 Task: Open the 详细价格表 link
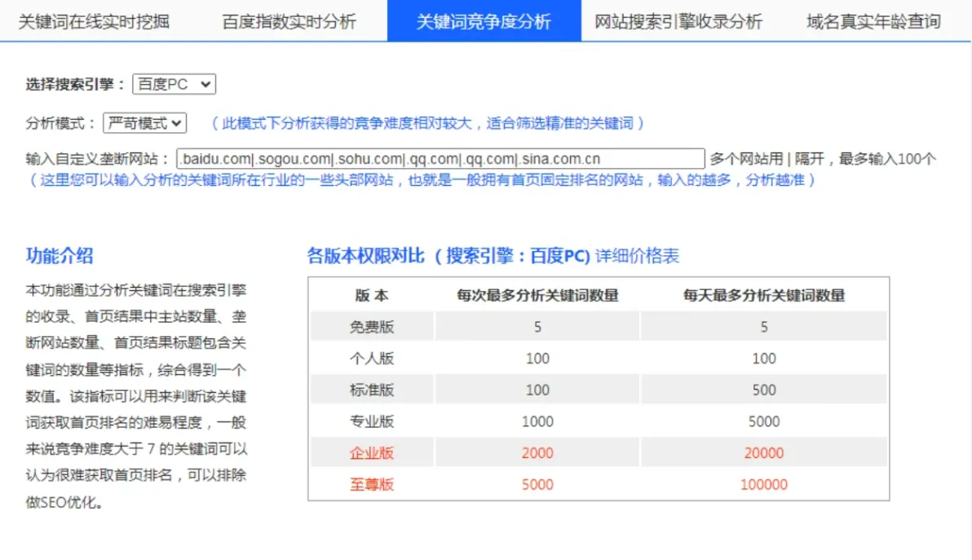coord(637,256)
